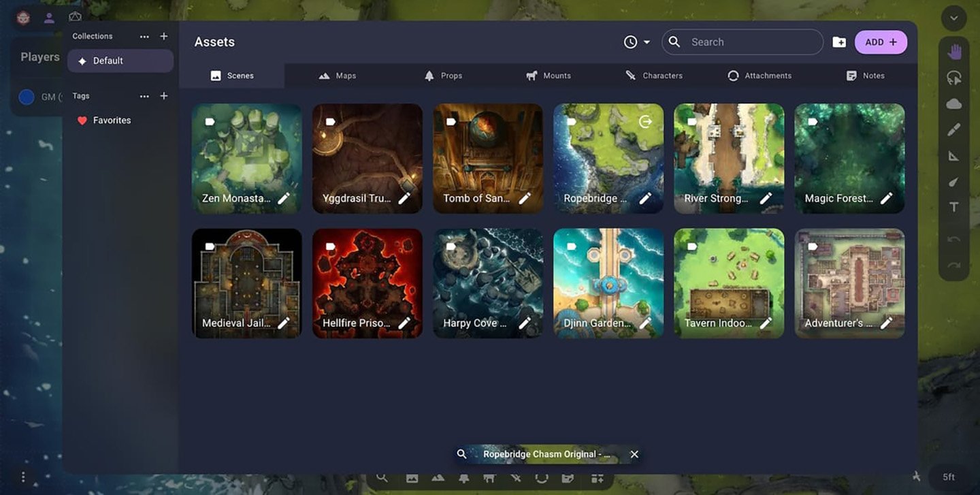Switch to the Characters tab

coord(654,76)
